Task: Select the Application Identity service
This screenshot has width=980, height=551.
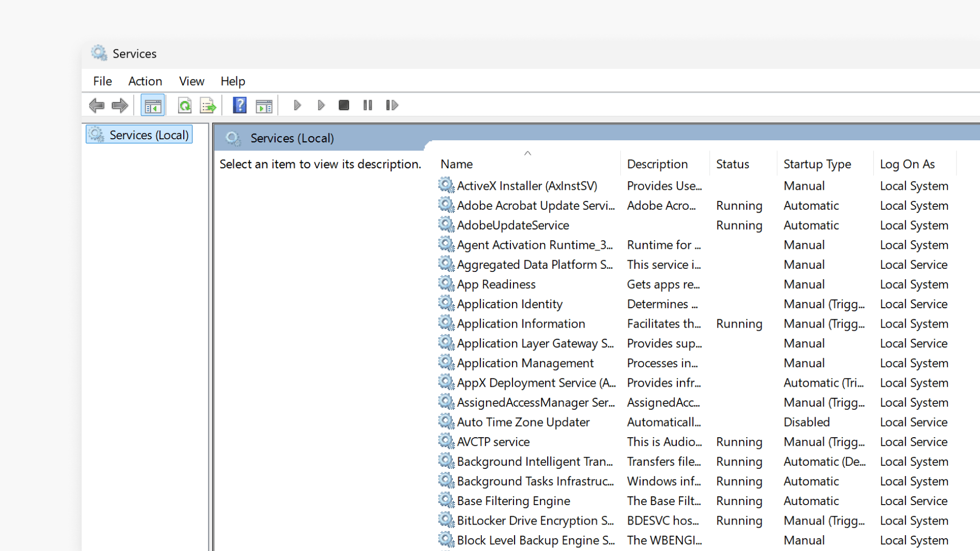Action: [509, 304]
